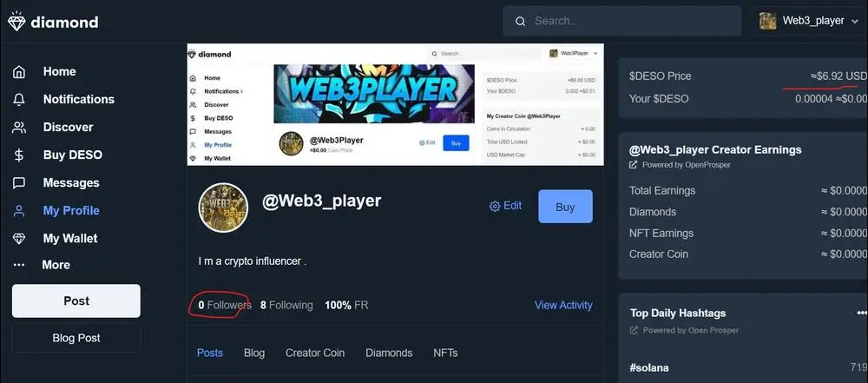Viewport: 868px width, 383px height.
Task: Switch to the Creator Coin tab
Action: (315, 353)
